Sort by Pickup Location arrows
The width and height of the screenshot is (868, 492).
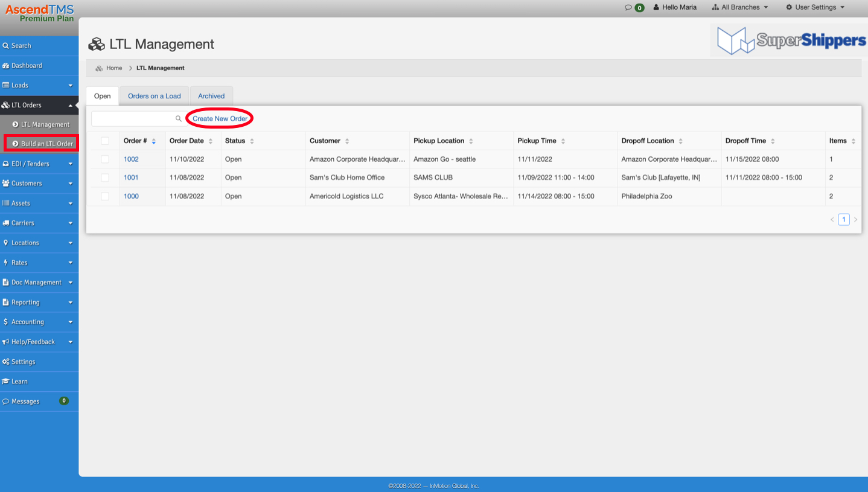[x=471, y=141]
